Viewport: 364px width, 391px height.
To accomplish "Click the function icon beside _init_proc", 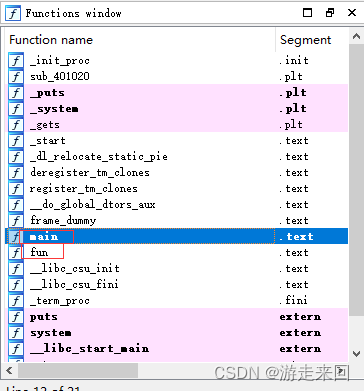I will (16, 61).
